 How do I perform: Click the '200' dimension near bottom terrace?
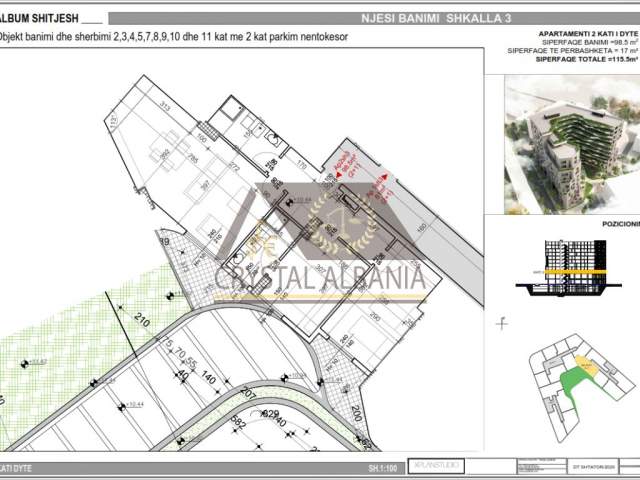[356, 413]
